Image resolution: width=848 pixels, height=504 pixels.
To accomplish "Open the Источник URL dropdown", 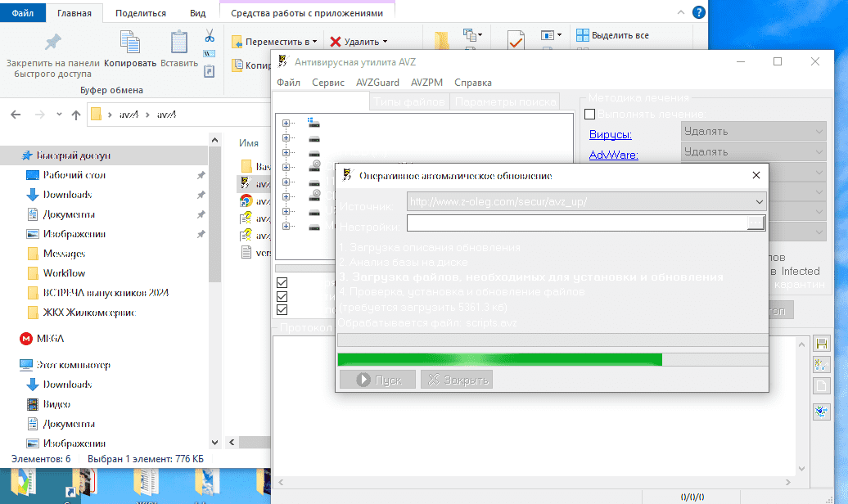I will pyautogui.click(x=759, y=202).
